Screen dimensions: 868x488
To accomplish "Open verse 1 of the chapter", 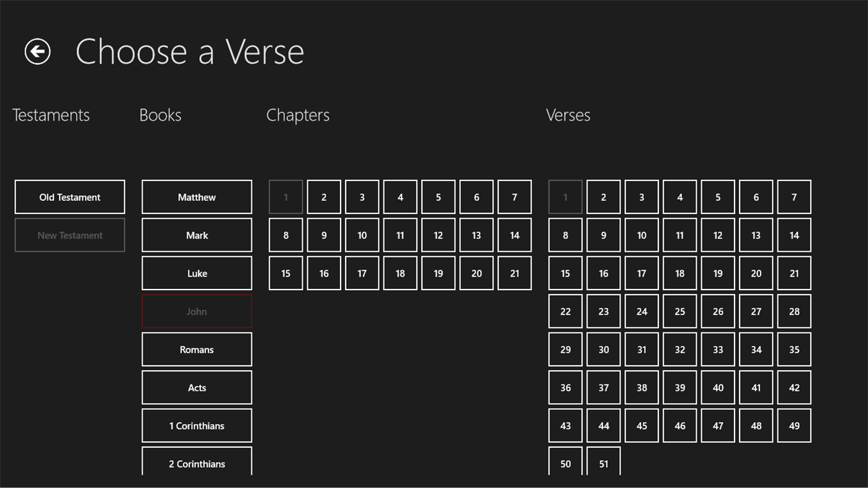I will click(x=565, y=197).
